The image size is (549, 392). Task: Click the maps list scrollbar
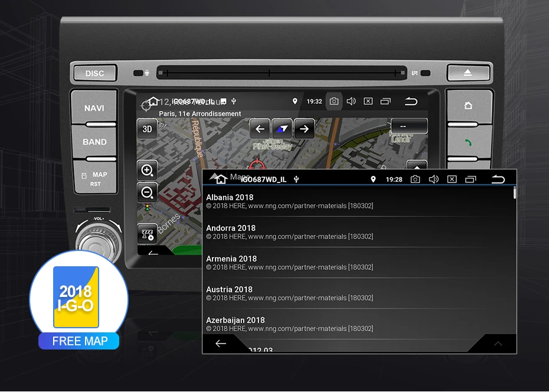[514, 193]
